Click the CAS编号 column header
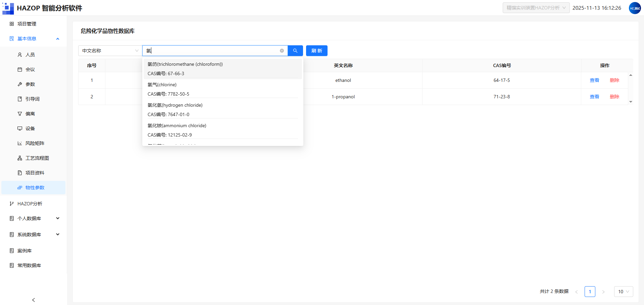Viewport: 644px width, 305px height. [502, 65]
